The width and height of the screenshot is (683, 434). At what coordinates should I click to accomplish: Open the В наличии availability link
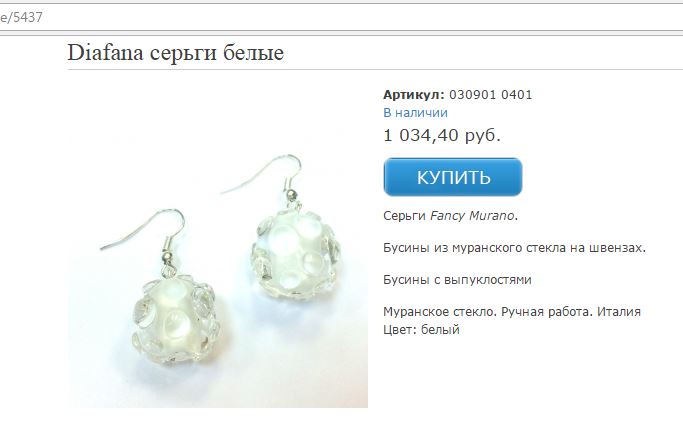point(415,113)
